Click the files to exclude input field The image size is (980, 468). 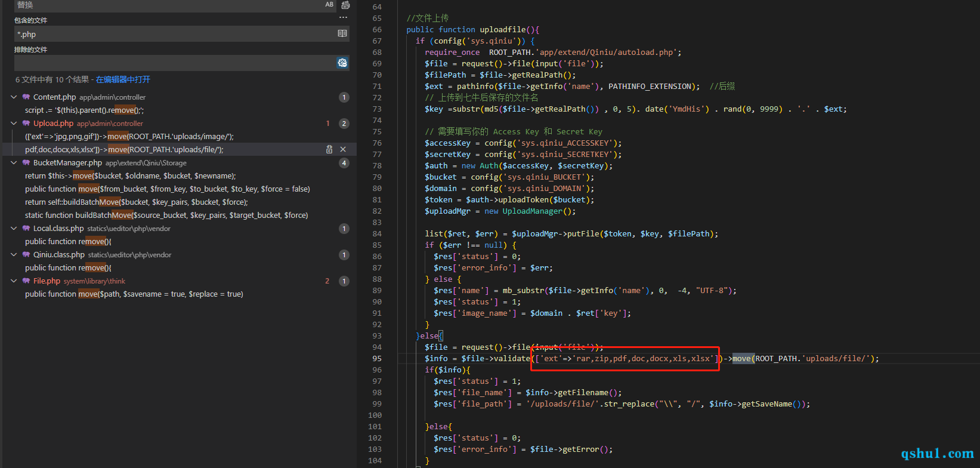point(175,63)
